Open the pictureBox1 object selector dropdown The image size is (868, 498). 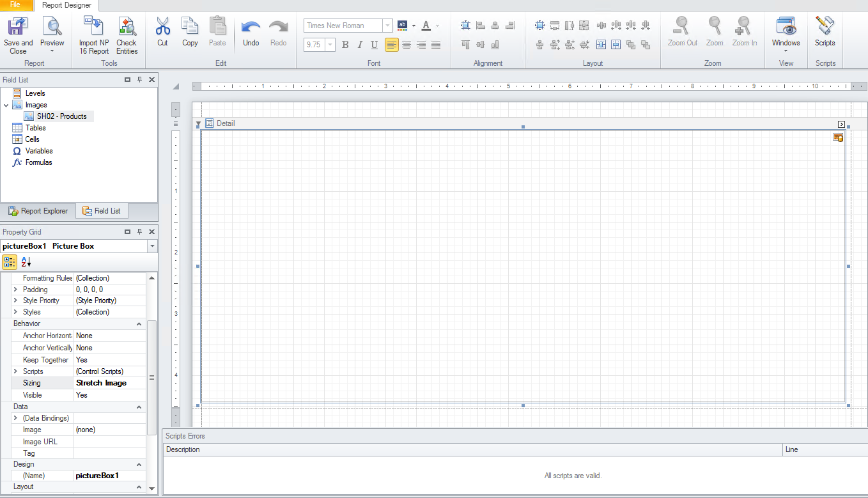pos(152,246)
